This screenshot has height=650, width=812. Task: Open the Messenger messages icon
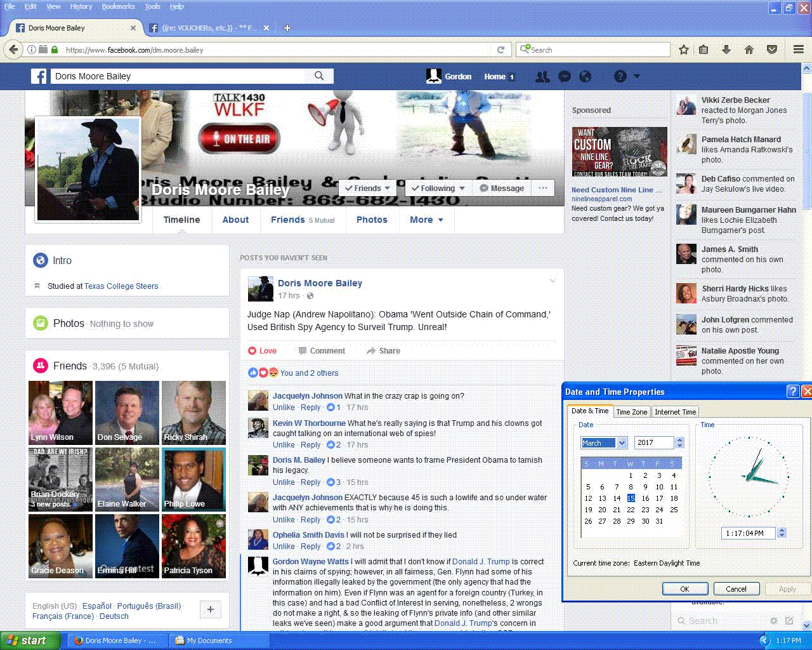pyautogui.click(x=564, y=77)
